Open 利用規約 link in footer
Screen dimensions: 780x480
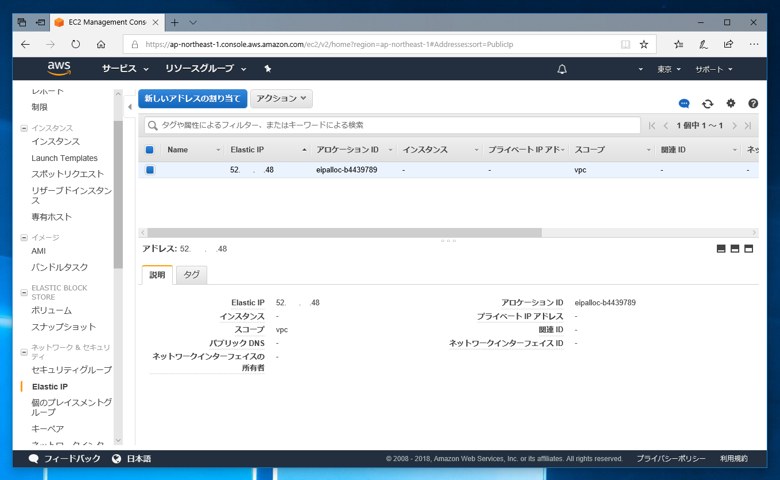pos(734,459)
